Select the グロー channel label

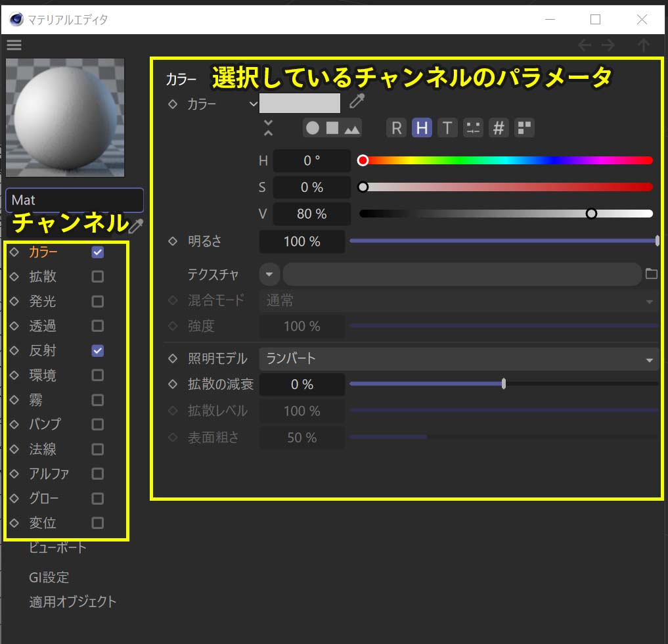(x=43, y=498)
